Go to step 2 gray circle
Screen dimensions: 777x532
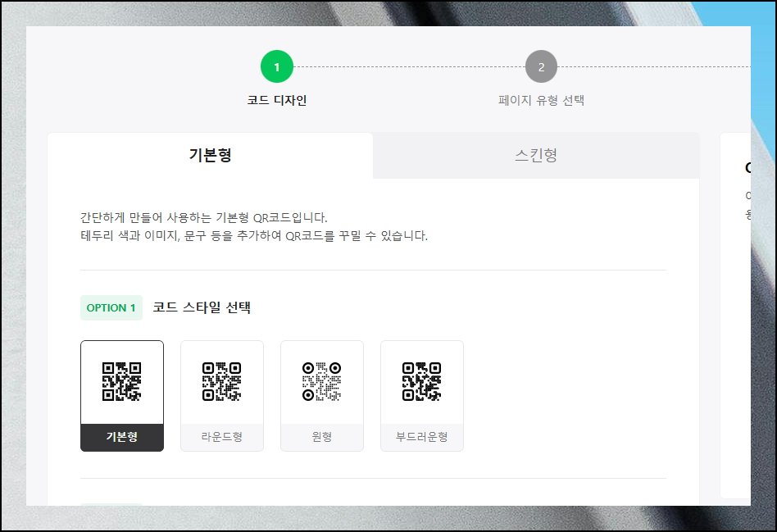(541, 66)
